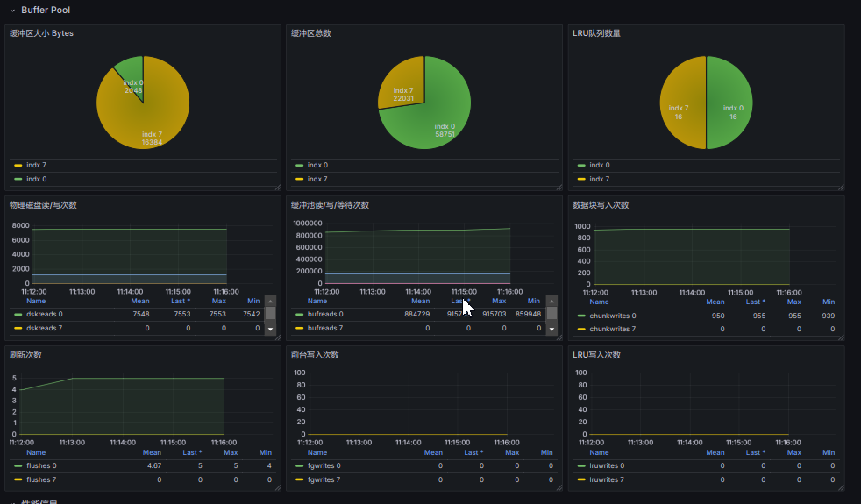Screen dimensions: 861x504
Task: Click the yellow flushes 7 color swatch
Action: (x=18, y=479)
